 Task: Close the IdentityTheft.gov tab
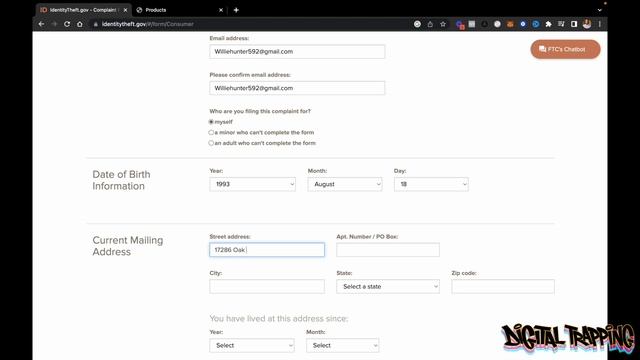tap(125, 10)
